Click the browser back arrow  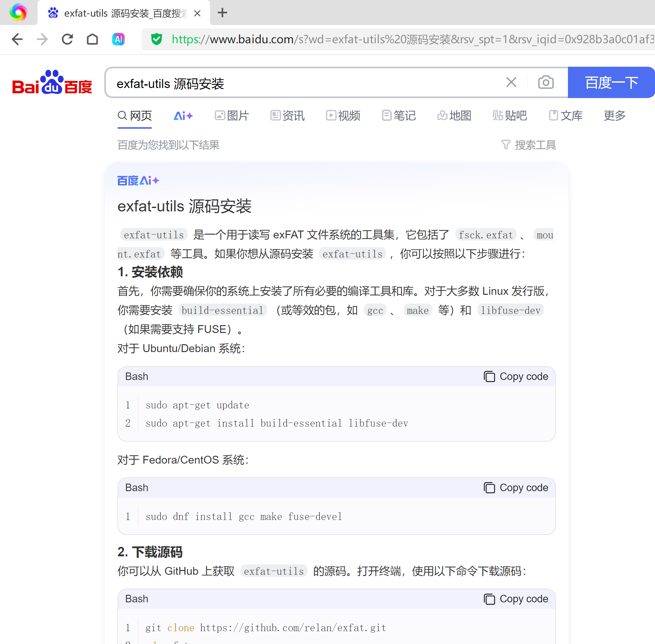pos(17,39)
